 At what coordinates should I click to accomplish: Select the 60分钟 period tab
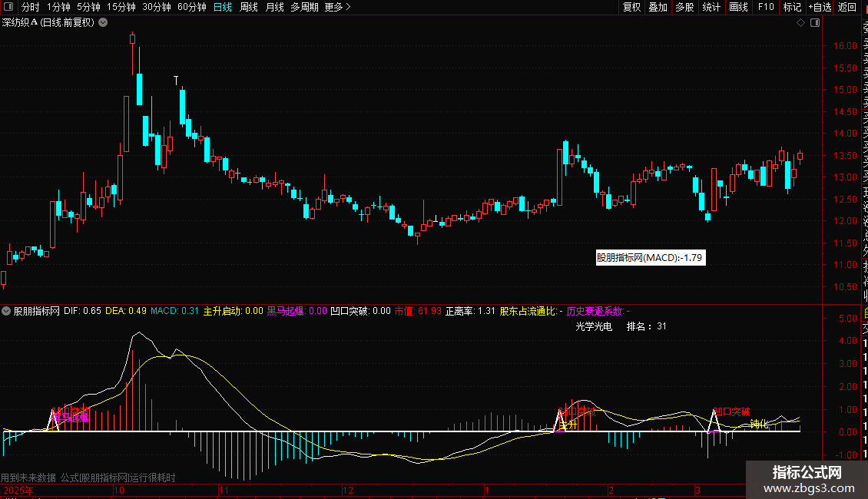191,7
